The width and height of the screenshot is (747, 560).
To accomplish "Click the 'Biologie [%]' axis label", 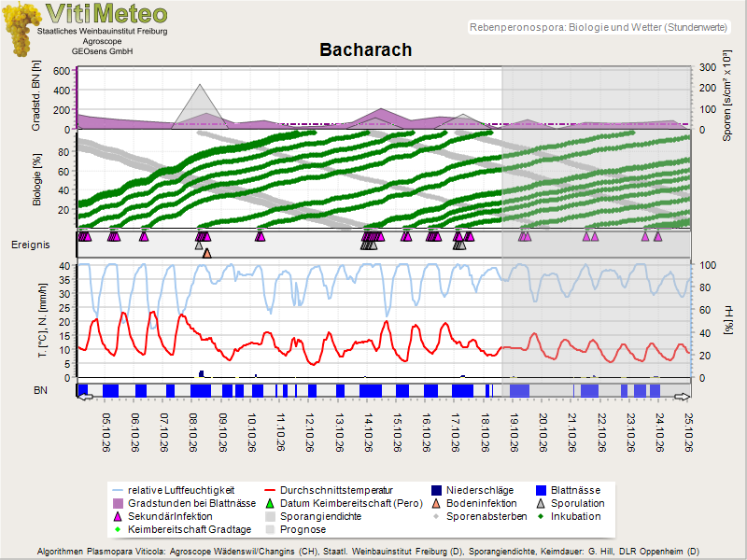I will (x=36, y=179).
